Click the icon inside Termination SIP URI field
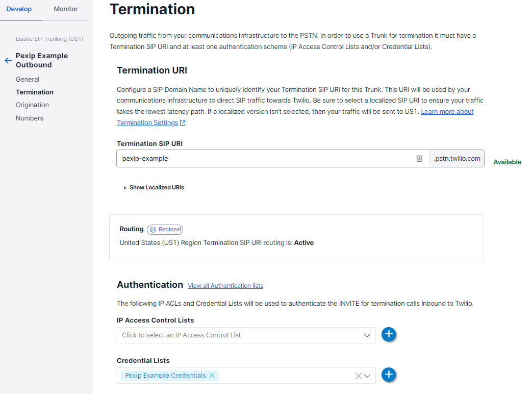Image resolution: width=532 pixels, height=394 pixels. pyautogui.click(x=419, y=159)
